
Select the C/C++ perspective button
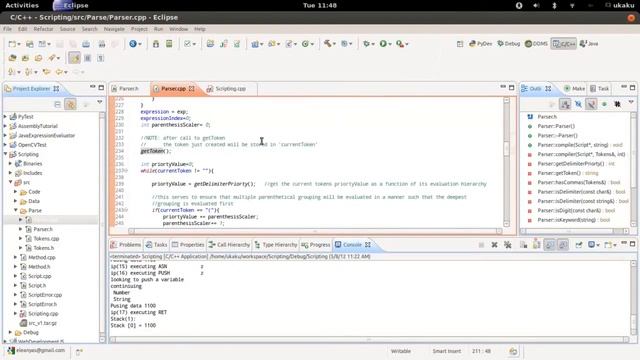(564, 44)
